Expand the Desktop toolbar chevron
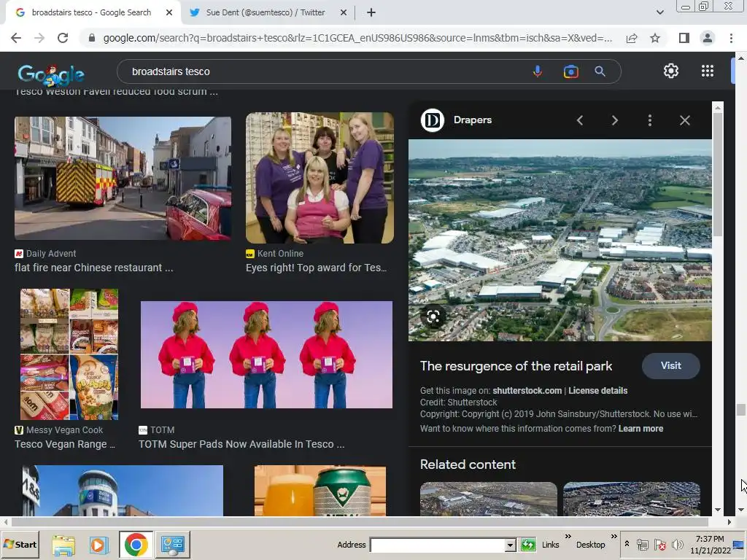 click(614, 537)
